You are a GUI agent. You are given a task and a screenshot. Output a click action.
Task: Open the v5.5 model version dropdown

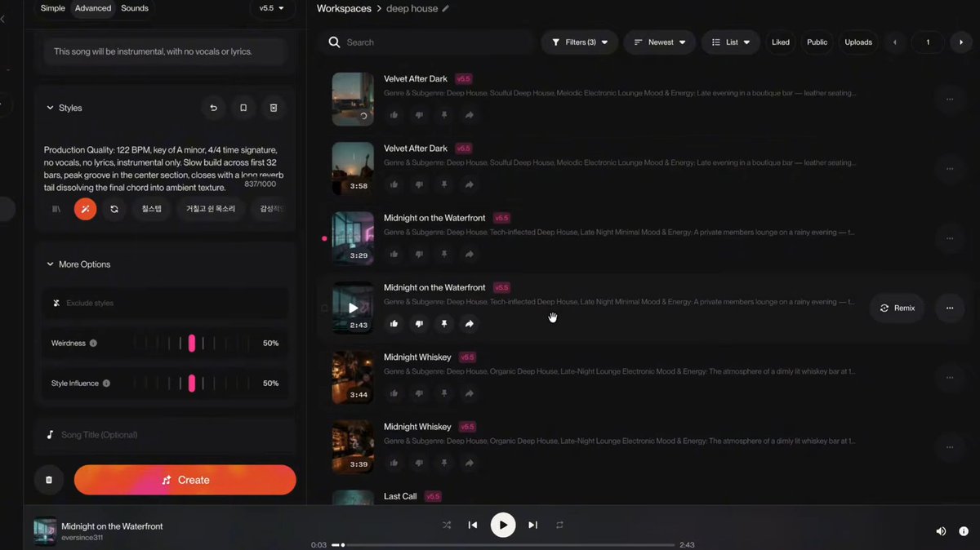point(272,8)
